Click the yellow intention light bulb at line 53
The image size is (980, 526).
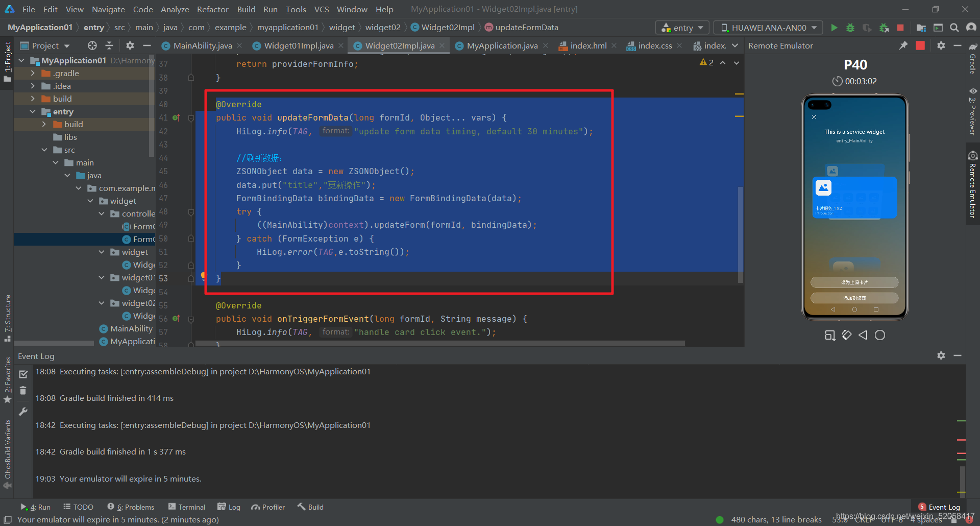[204, 276]
